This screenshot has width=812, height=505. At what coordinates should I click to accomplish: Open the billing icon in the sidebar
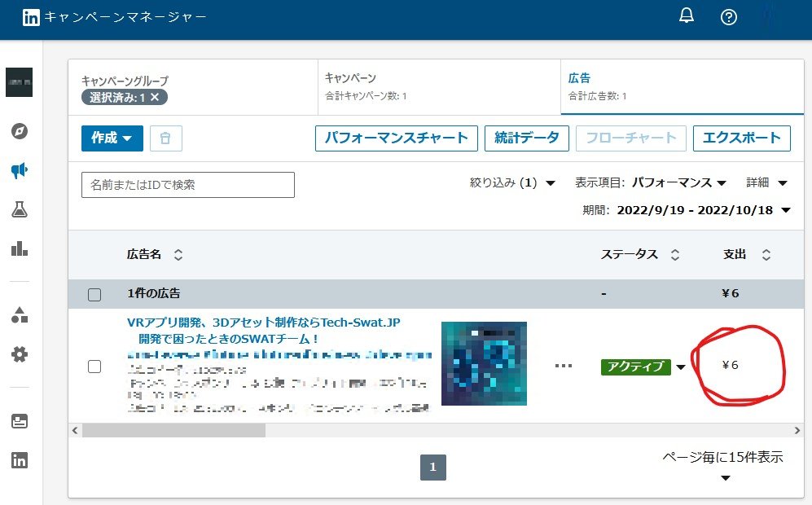[x=19, y=419]
